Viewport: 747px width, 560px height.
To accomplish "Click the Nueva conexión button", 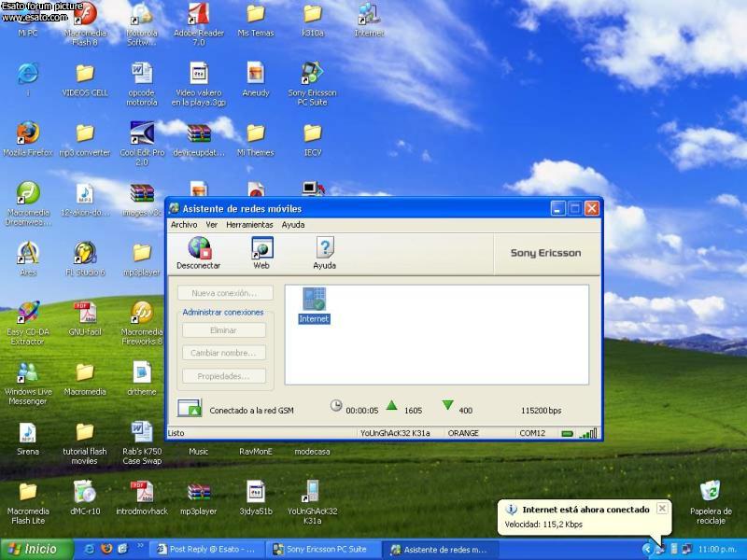I will (x=225, y=293).
